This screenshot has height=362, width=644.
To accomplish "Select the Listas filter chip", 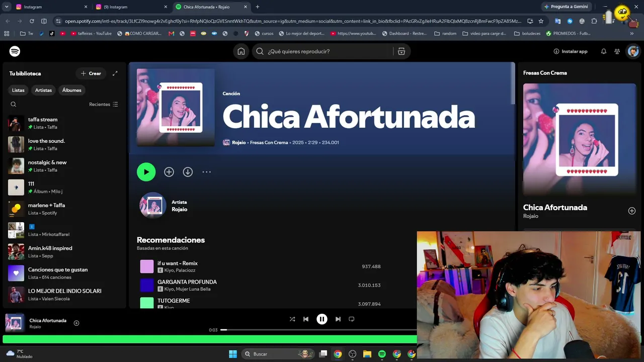I will (18, 90).
